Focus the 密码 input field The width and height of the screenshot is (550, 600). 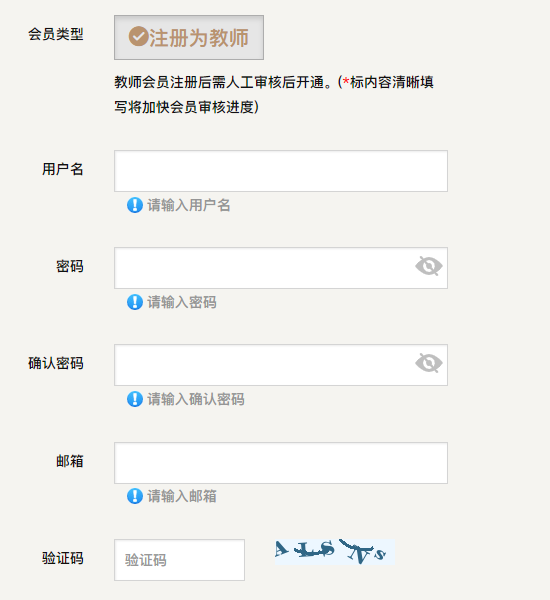(281, 268)
